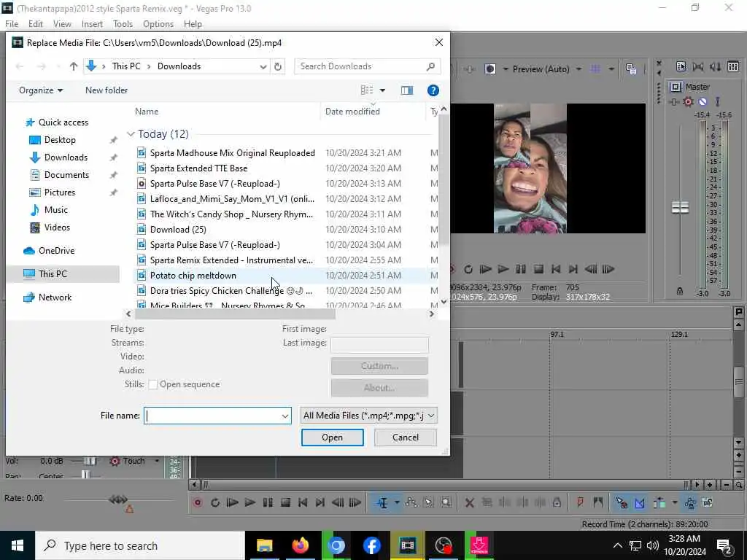Screen dimensions: 747x560
Task: Open the mixing console icon in Master panel
Action: [733, 66]
